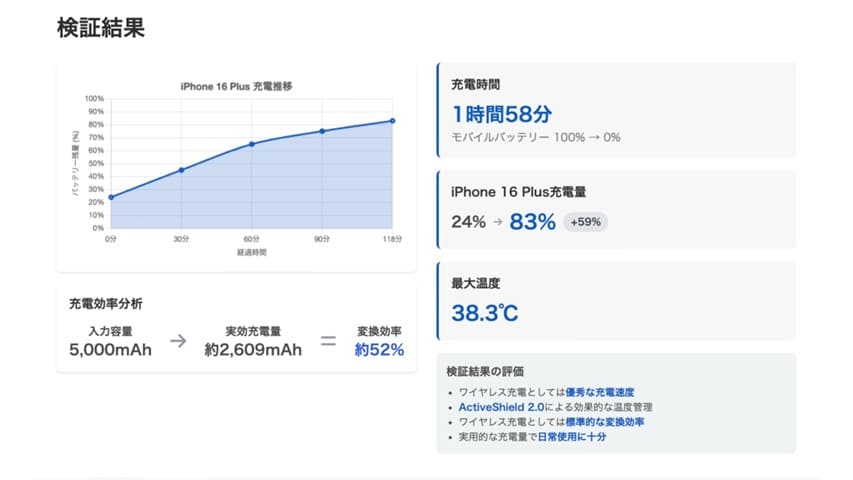Viewport: 853px width, 480px height.
Task: Click the 83% charge level value
Action: point(532,222)
